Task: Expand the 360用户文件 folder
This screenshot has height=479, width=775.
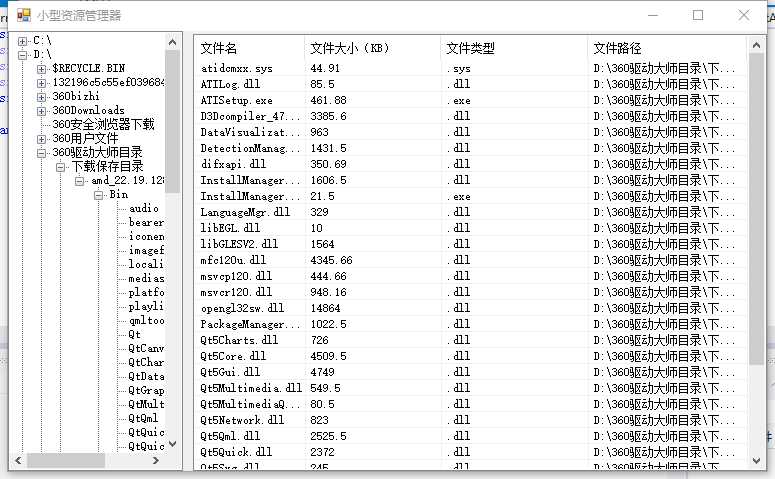Action: (42, 139)
